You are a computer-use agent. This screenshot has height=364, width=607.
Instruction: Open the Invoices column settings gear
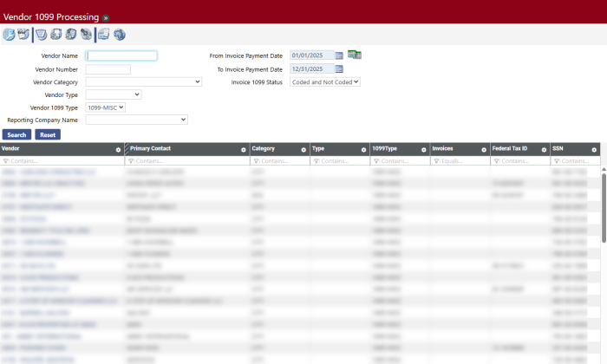pyautogui.click(x=483, y=150)
